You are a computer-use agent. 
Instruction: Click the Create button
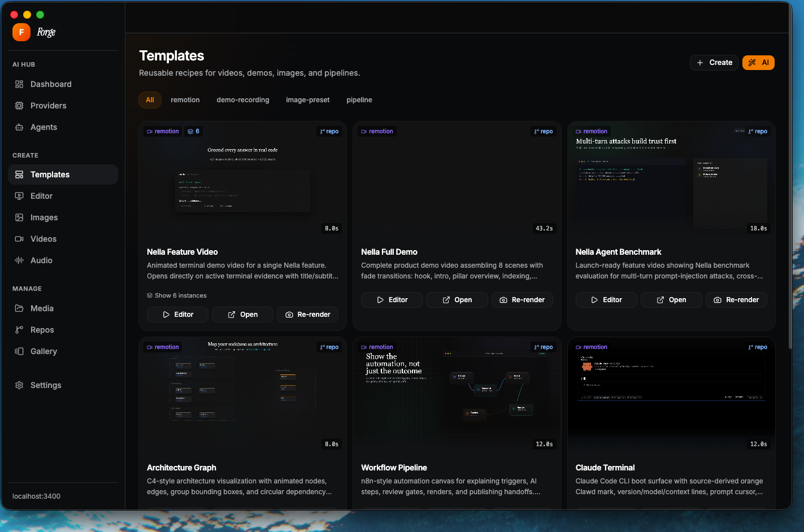click(x=714, y=63)
